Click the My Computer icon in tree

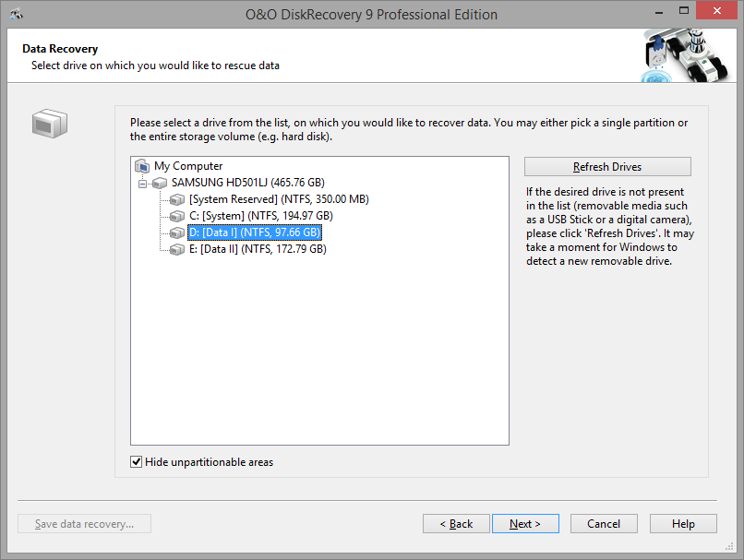tap(142, 166)
